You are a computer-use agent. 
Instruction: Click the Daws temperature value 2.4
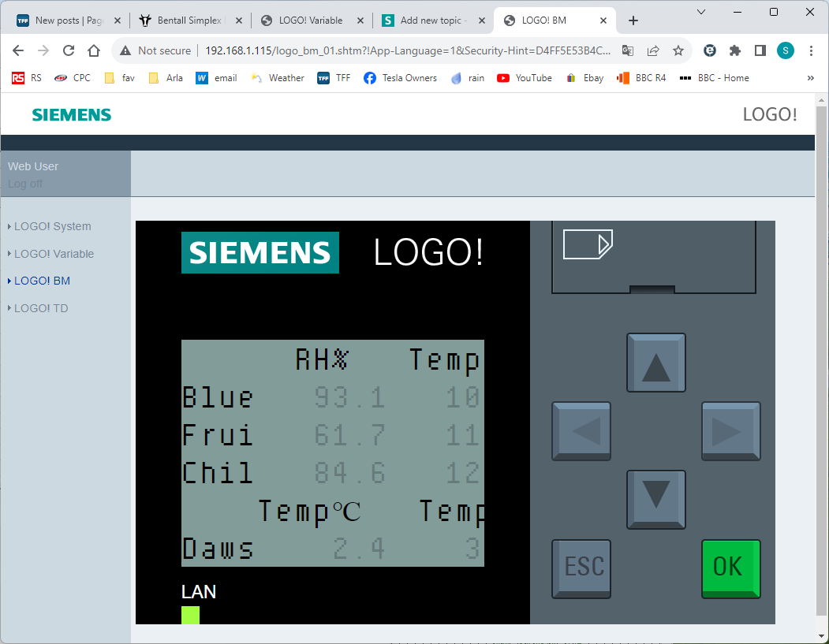(x=359, y=549)
